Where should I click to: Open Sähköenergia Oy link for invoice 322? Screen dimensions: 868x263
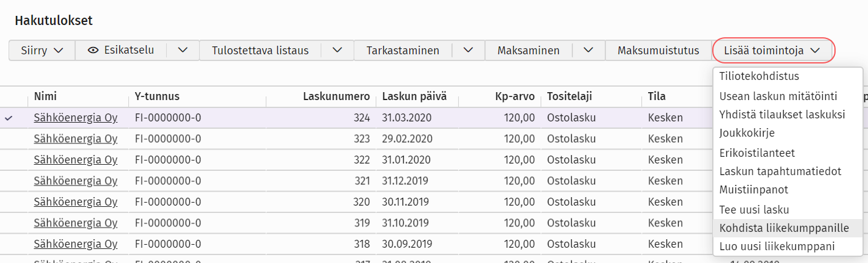[76, 160]
